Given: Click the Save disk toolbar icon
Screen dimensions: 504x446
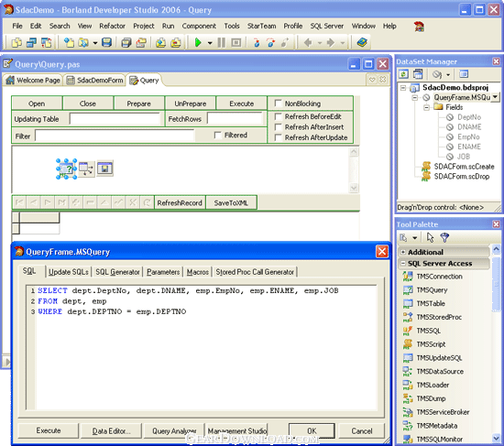Looking at the screenshot, I should (106, 42).
